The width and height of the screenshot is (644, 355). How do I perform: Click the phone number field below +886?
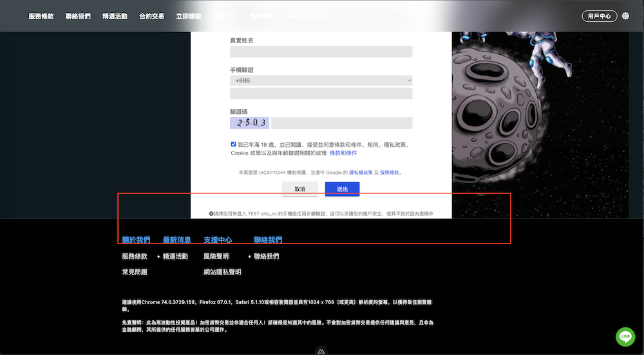pos(321,93)
